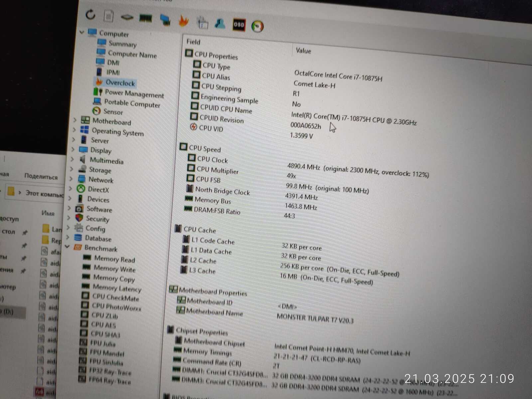
Task: Expand the Operating System tree node
Action: [x=74, y=129]
